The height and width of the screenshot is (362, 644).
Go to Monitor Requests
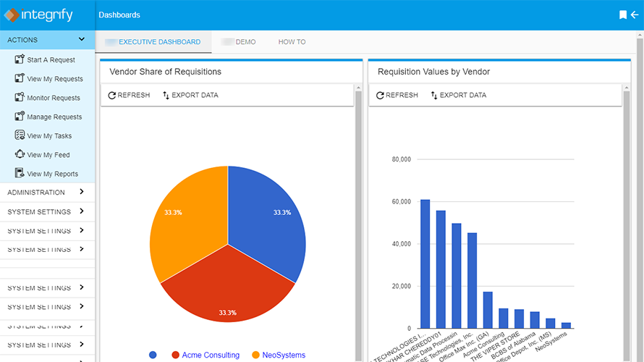tap(54, 98)
